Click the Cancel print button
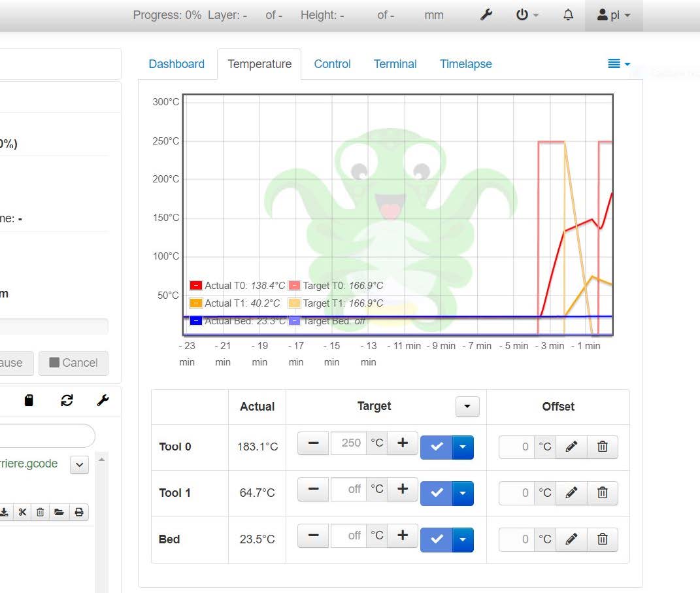Image resolution: width=700 pixels, height=593 pixels. (x=73, y=363)
